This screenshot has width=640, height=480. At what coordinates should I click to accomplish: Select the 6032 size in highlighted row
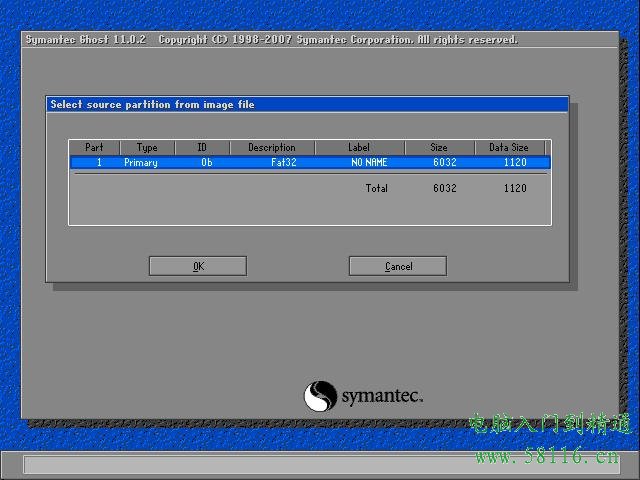click(444, 162)
